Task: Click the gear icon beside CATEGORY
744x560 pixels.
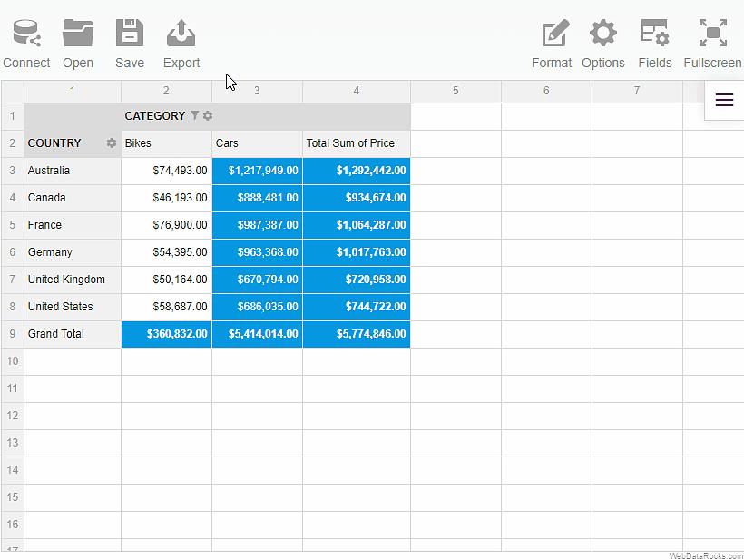Action: pos(208,116)
